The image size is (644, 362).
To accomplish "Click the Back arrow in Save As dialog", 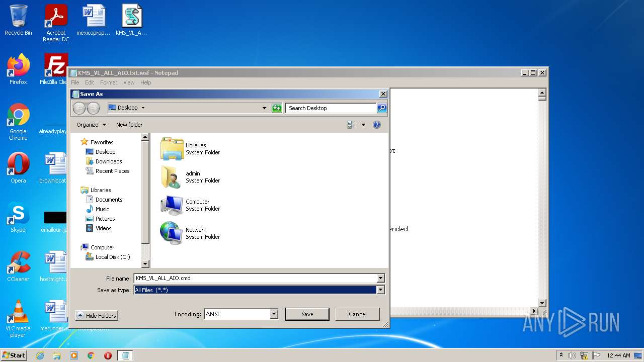I will click(79, 108).
